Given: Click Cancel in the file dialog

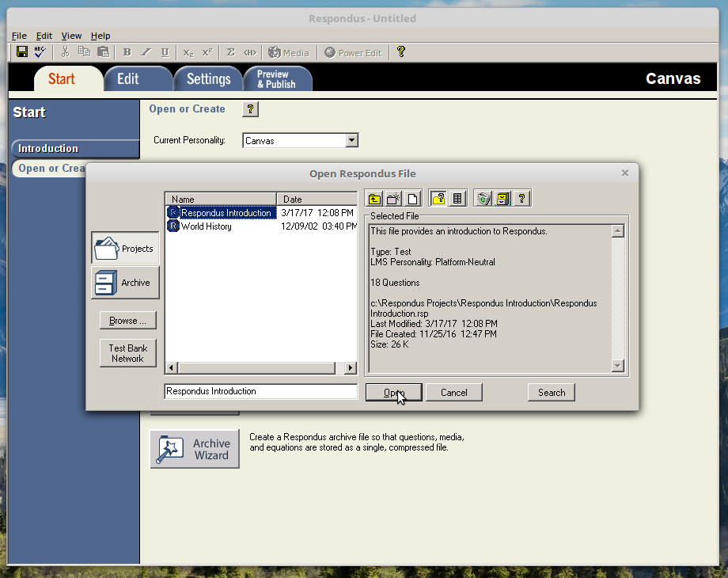Looking at the screenshot, I should tap(453, 393).
